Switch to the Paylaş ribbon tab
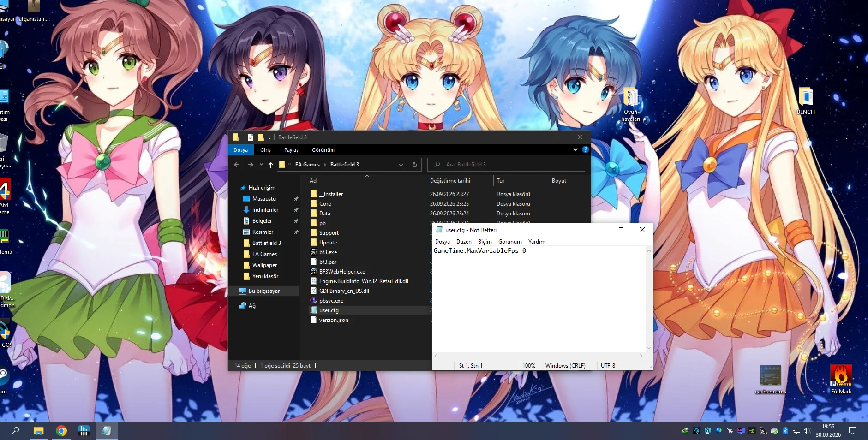 click(291, 150)
